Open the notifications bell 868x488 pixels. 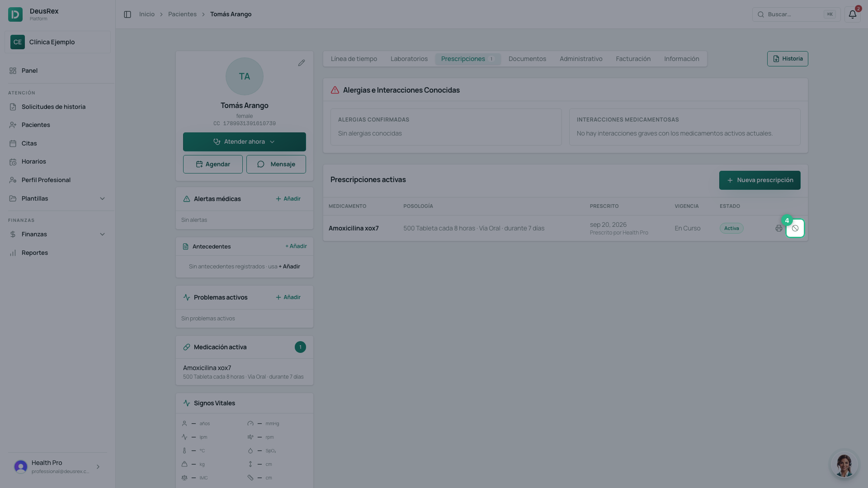pos(852,14)
